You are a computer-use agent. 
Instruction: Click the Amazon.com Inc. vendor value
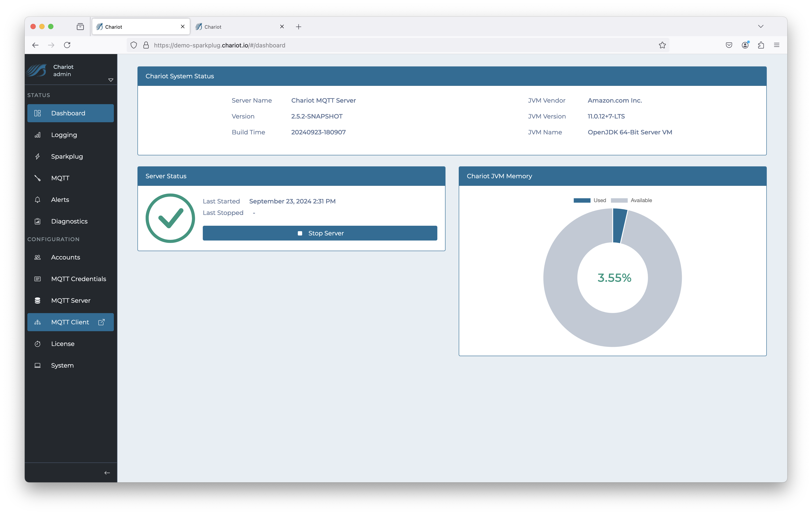(615, 100)
